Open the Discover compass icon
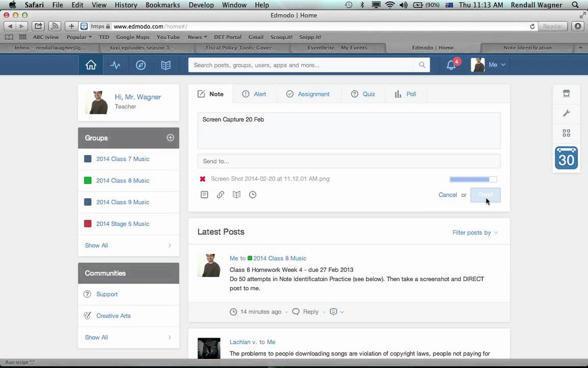This screenshot has width=588, height=368. pyautogui.click(x=141, y=65)
